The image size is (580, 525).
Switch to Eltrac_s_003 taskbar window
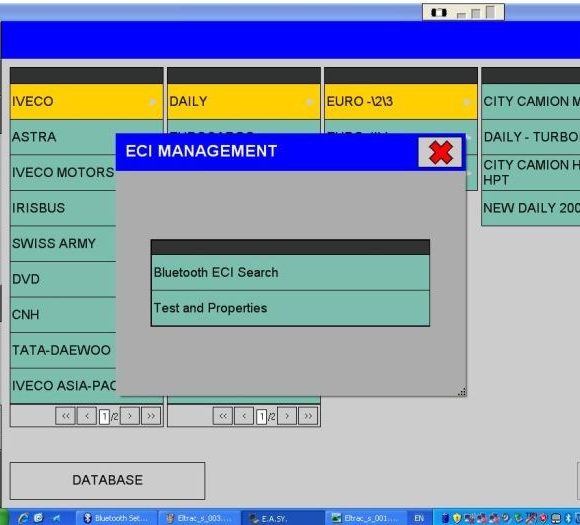pos(199,518)
